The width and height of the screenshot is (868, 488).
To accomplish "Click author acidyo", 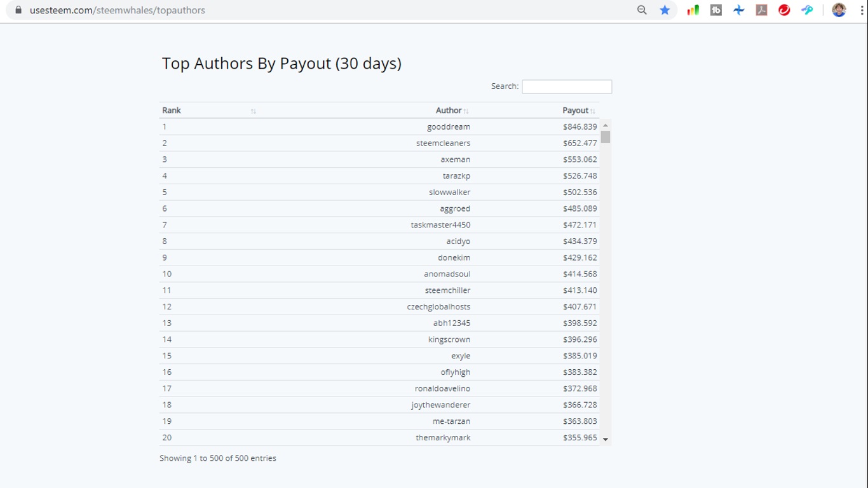I will [x=458, y=241].
